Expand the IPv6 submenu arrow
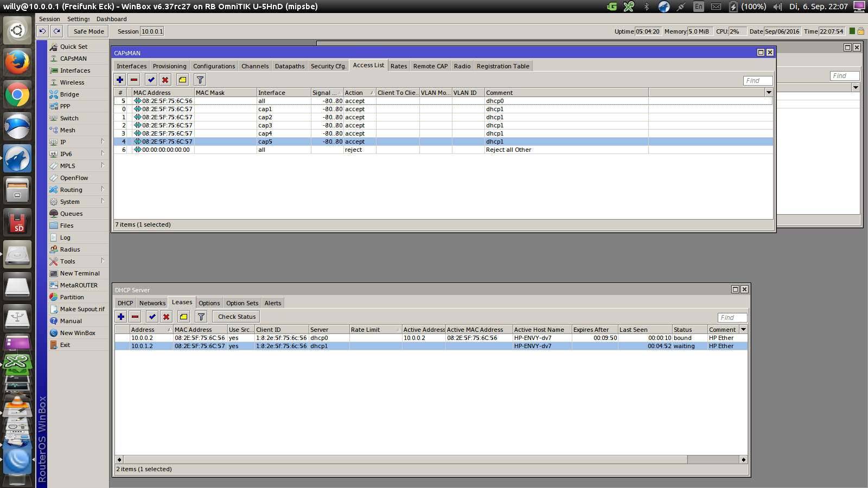 (103, 153)
